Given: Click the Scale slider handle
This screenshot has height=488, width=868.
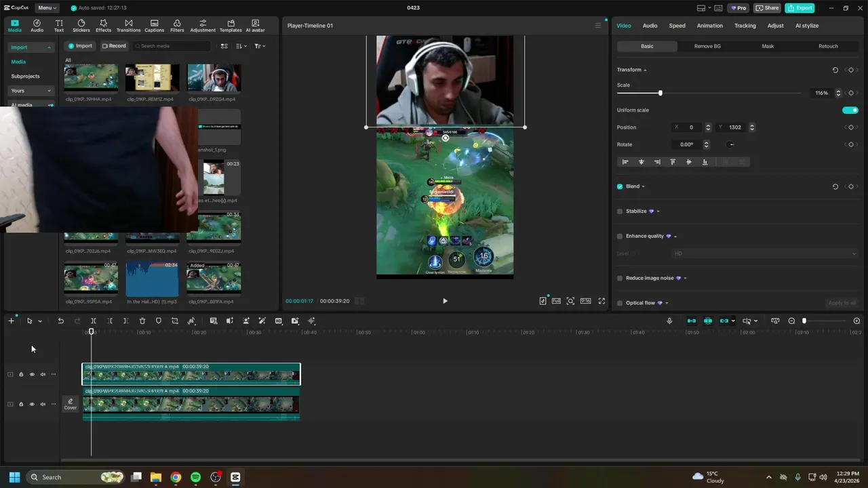Looking at the screenshot, I should coord(660,93).
